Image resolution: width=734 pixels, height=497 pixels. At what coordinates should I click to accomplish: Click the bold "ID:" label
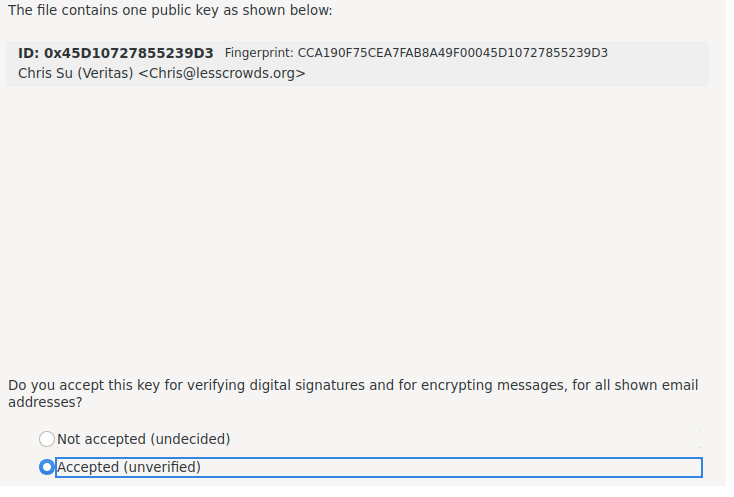pos(28,53)
